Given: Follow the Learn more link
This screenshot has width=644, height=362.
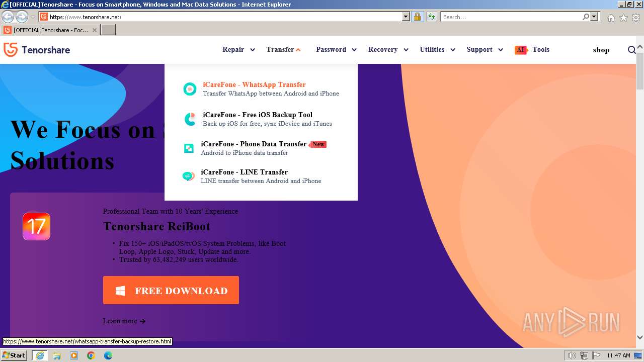Looking at the screenshot, I should click(x=124, y=321).
